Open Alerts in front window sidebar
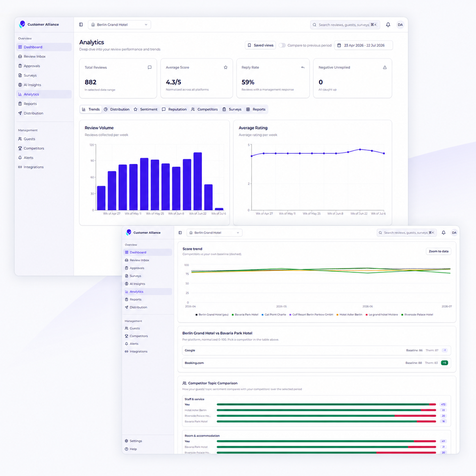 (148, 344)
